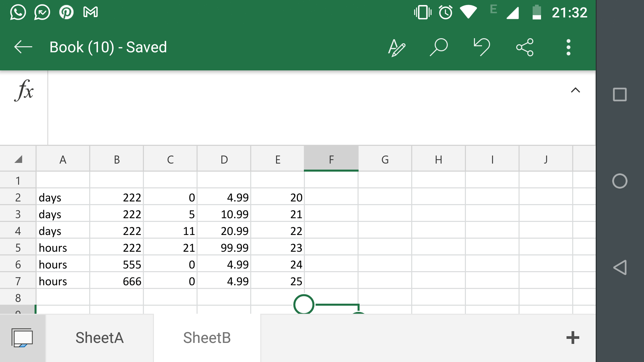Select column F header
Viewport: 644px width, 362px height.
(x=331, y=159)
